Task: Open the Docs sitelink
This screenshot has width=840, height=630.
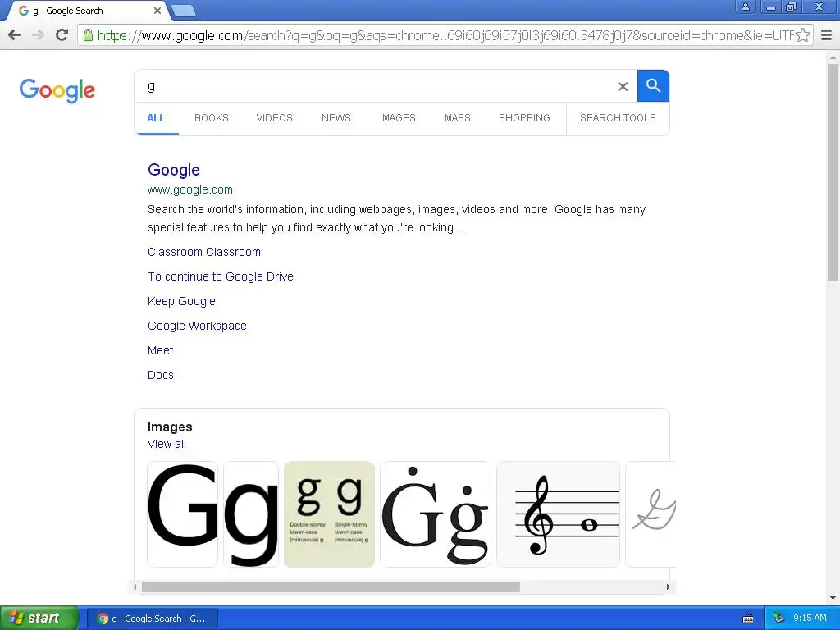Action: 161,375
